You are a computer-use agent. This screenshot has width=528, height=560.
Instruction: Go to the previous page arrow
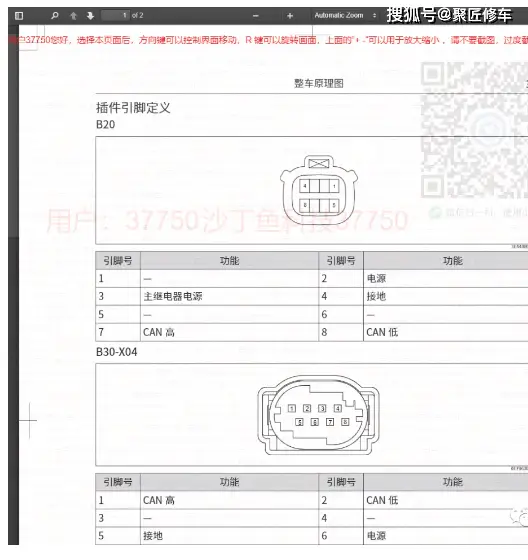pyautogui.click(x=73, y=16)
